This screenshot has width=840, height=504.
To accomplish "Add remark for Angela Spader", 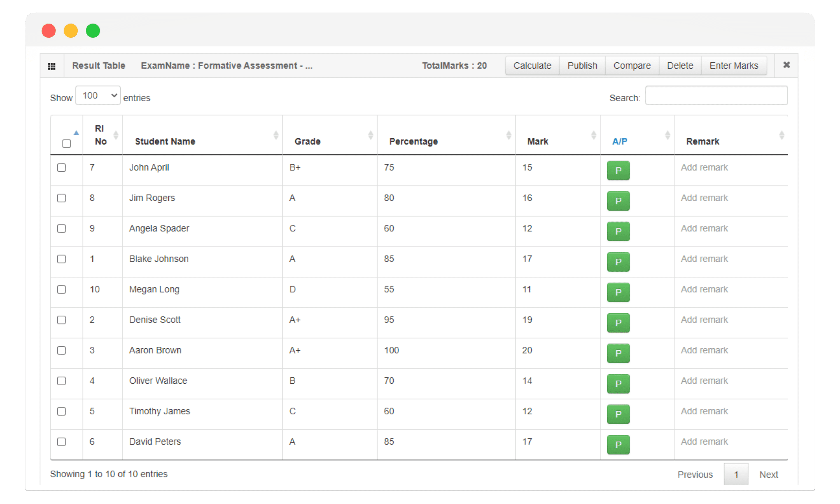I will coord(704,228).
